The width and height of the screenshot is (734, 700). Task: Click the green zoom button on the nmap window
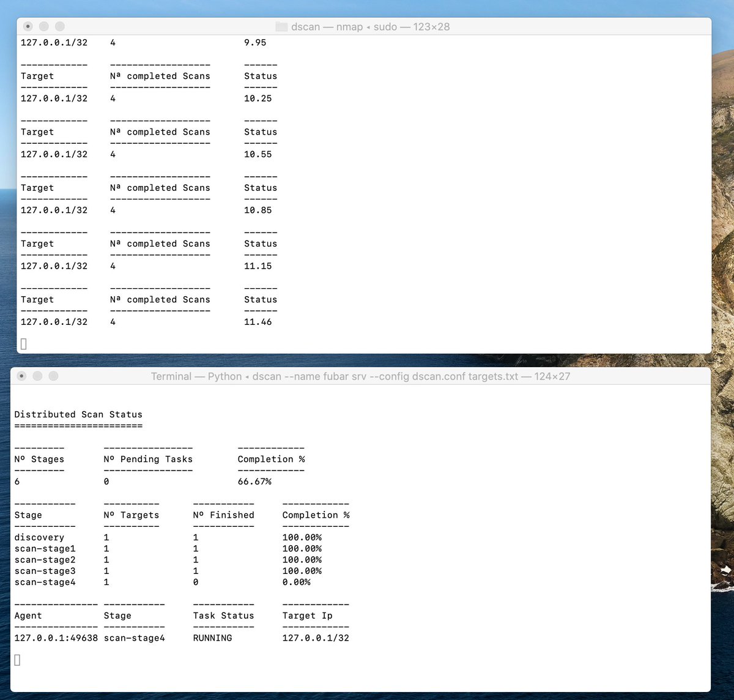coord(59,26)
